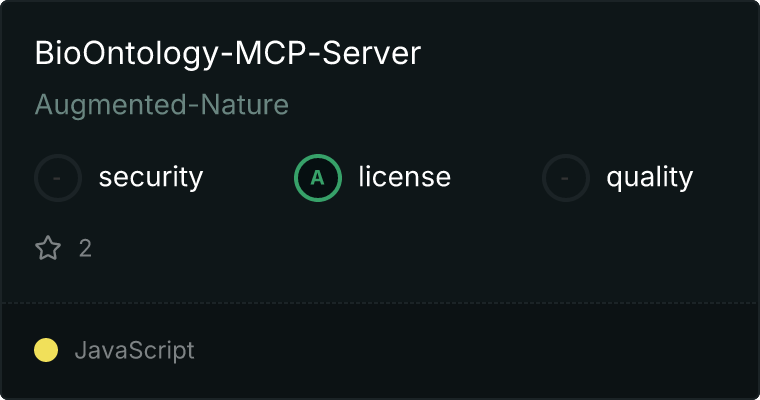Open the Augmented-Nature author link

(x=162, y=105)
